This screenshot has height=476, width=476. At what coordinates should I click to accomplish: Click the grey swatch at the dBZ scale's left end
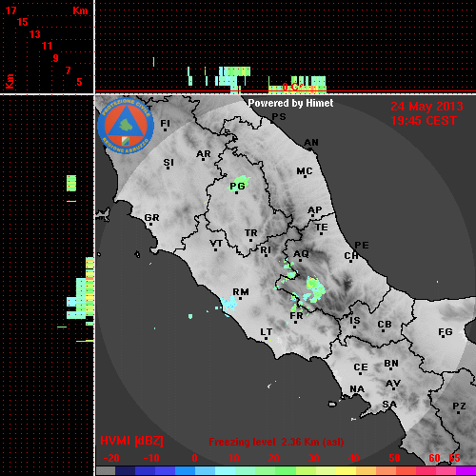(106, 470)
